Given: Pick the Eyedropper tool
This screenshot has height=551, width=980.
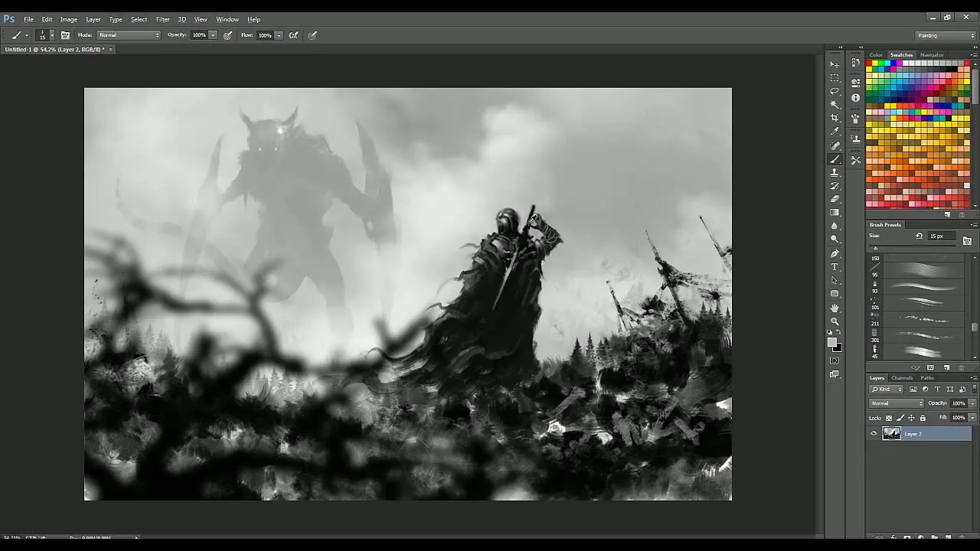Looking at the screenshot, I should [x=835, y=132].
